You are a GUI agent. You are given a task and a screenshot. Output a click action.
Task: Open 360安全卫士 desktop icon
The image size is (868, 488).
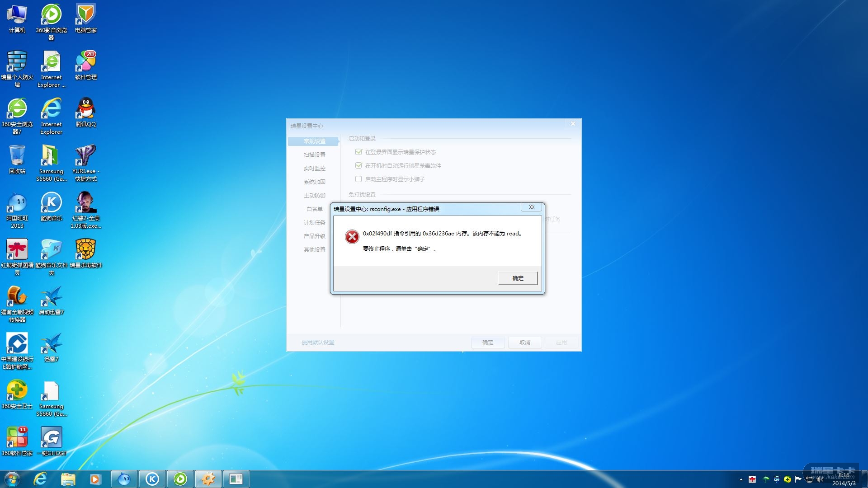[x=17, y=390]
